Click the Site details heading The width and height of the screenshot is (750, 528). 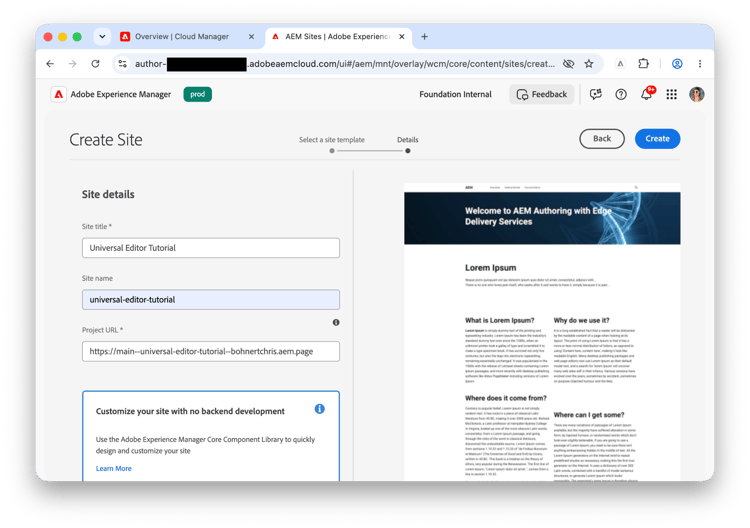[x=108, y=194]
